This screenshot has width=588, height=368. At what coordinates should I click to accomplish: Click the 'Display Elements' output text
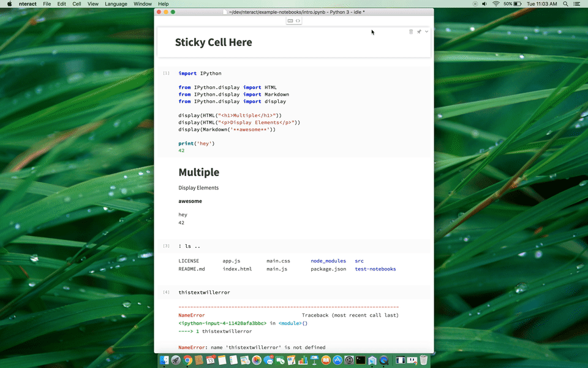198,188
